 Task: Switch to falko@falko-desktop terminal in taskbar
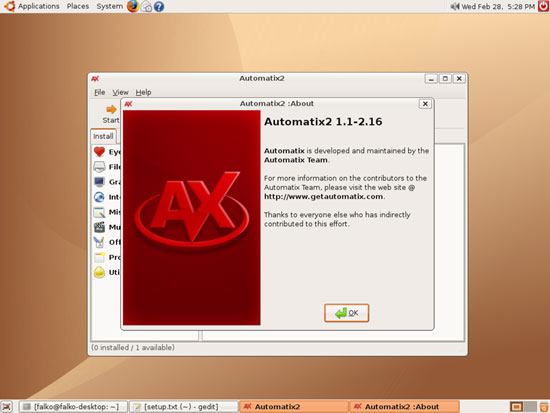coord(73,407)
